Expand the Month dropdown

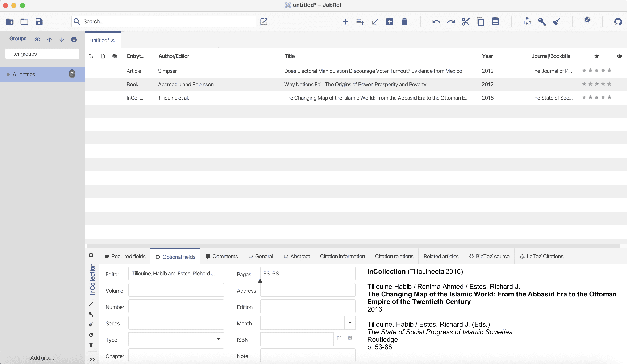[350, 323]
